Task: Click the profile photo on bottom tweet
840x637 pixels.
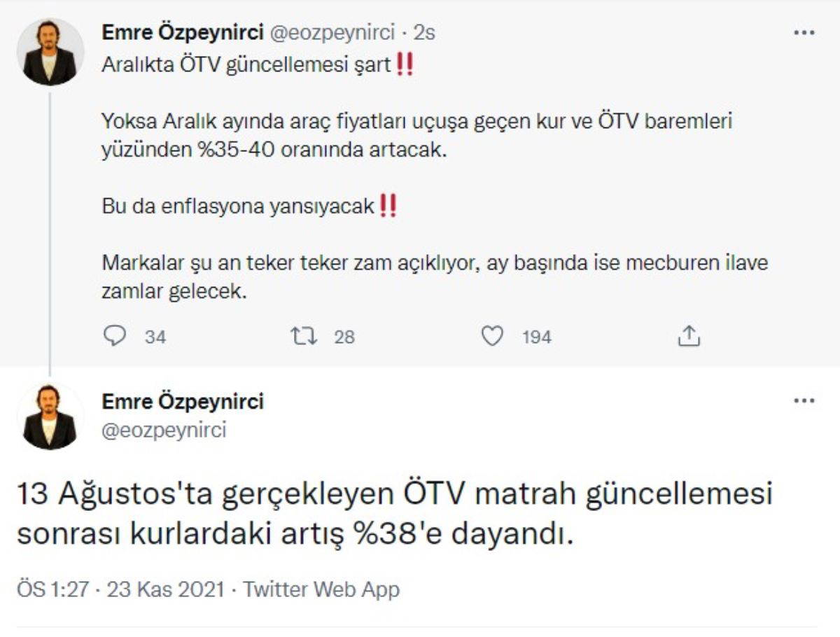Action: 50,416
